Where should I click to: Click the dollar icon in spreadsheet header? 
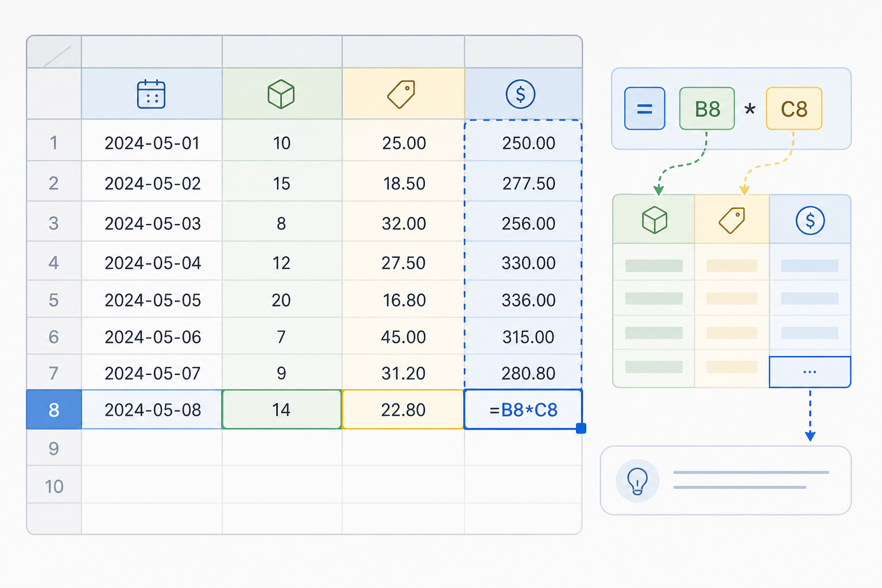point(521,94)
